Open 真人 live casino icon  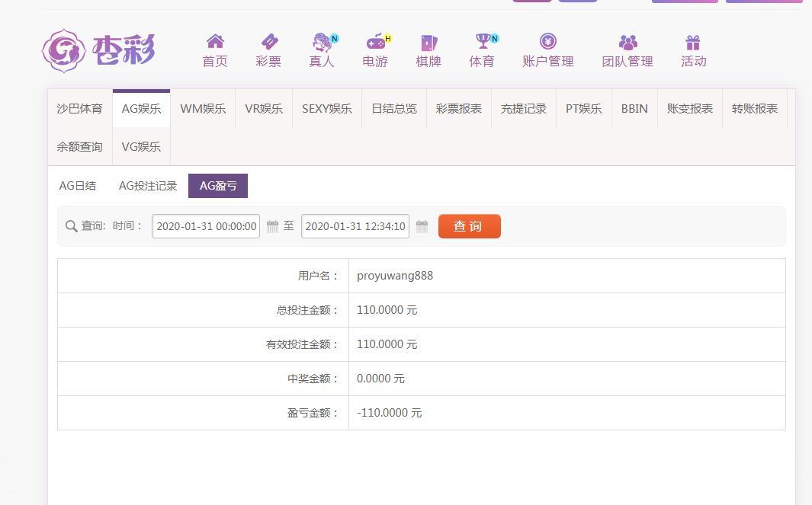(322, 42)
